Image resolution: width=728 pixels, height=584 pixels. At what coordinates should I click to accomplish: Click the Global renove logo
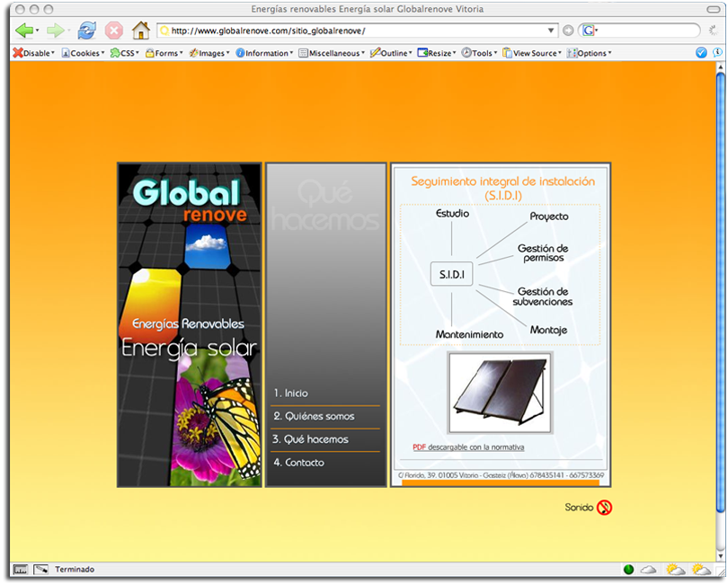190,199
